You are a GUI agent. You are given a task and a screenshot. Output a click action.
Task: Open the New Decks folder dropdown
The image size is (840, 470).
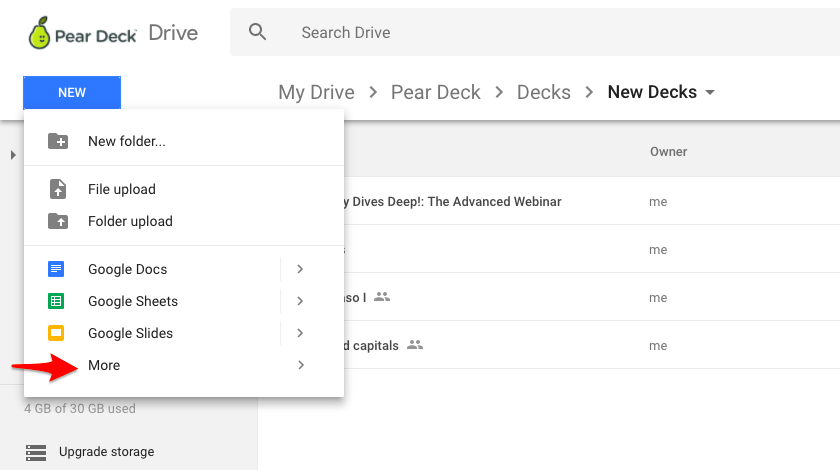coord(710,92)
